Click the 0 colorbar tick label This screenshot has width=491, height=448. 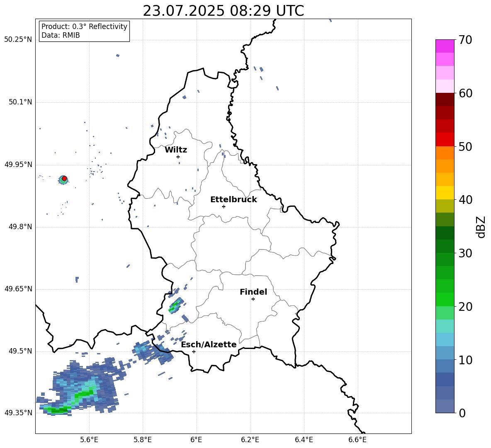(x=462, y=413)
